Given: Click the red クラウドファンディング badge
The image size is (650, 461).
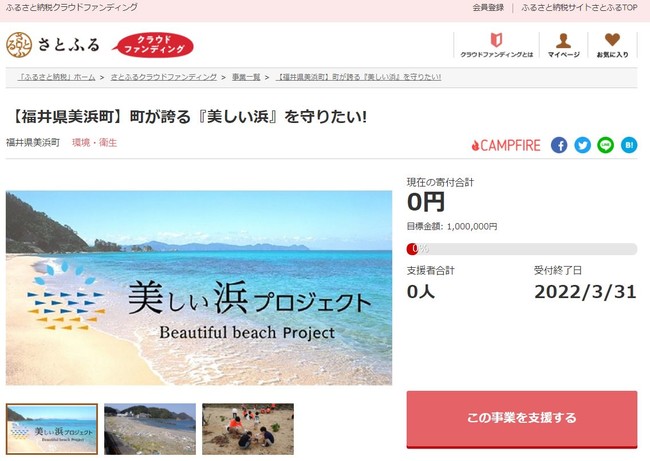Looking at the screenshot, I should click(153, 45).
